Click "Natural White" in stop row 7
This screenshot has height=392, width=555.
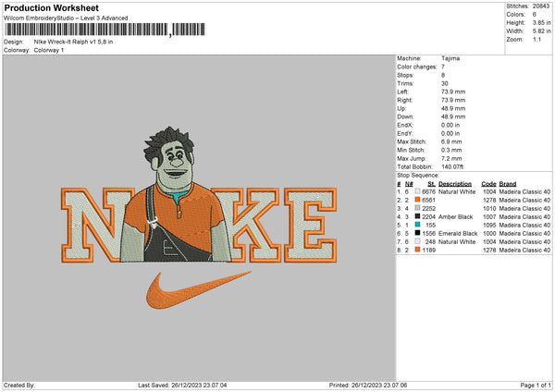pyautogui.click(x=457, y=242)
